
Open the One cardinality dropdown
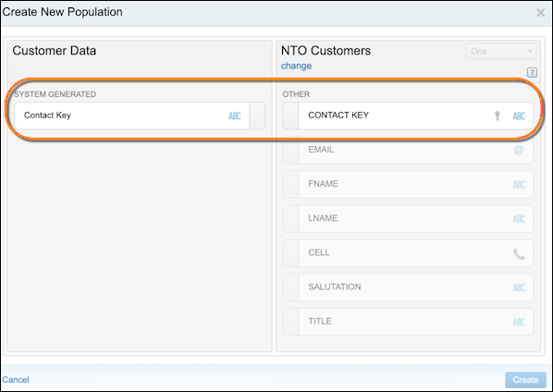[501, 51]
